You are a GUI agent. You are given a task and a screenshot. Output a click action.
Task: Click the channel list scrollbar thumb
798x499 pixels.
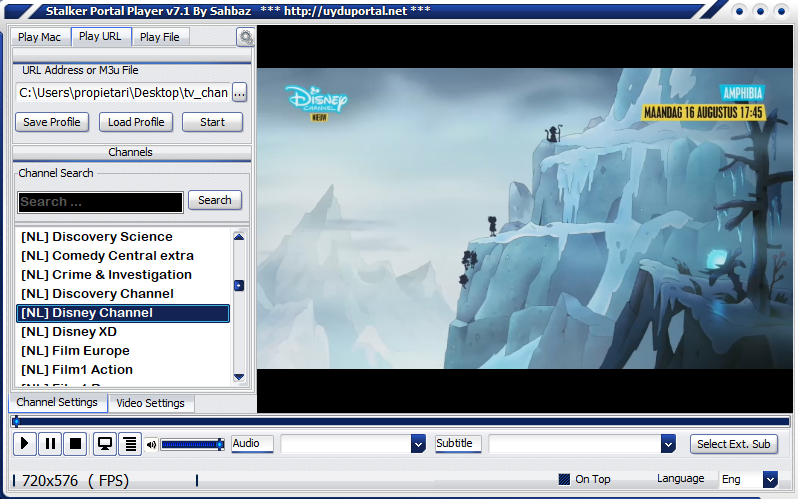pos(239,286)
